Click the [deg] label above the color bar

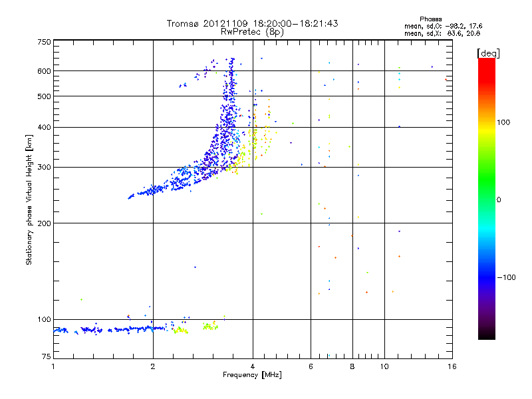(x=488, y=53)
